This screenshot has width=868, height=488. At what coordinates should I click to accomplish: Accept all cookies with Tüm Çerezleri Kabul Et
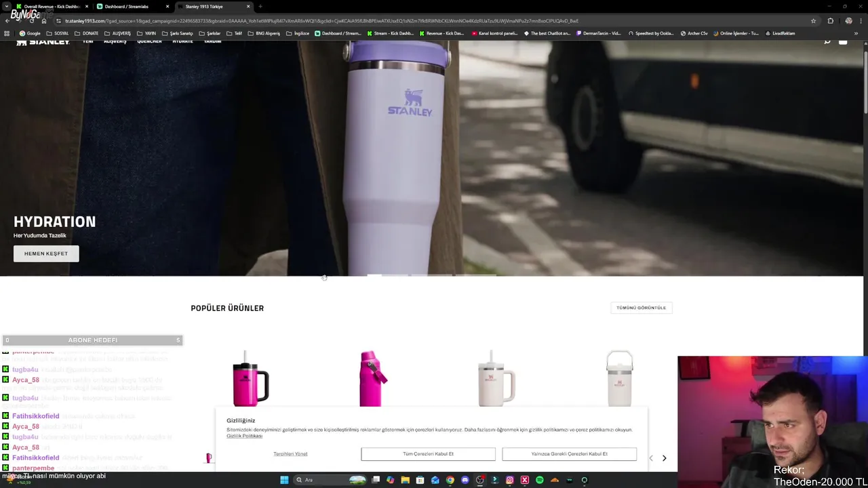pyautogui.click(x=428, y=453)
